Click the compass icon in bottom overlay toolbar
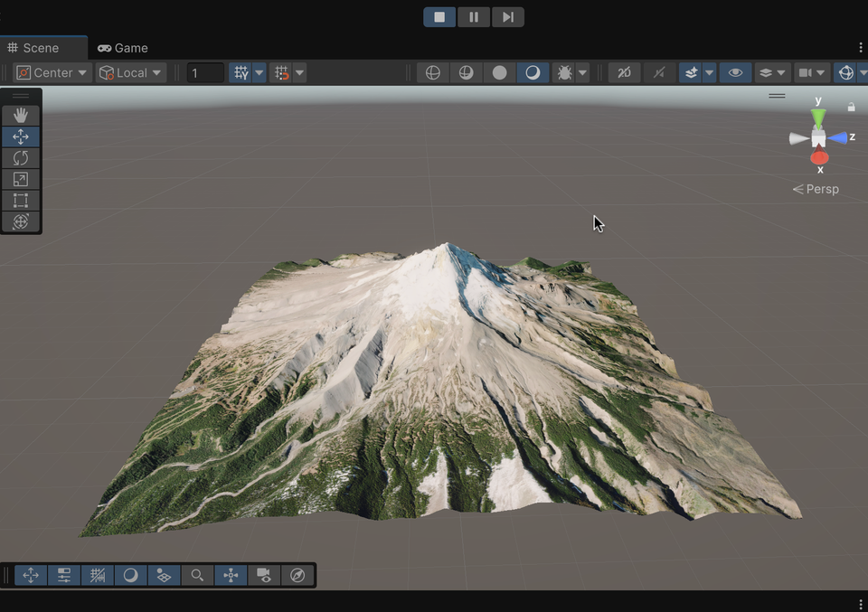 (297, 575)
